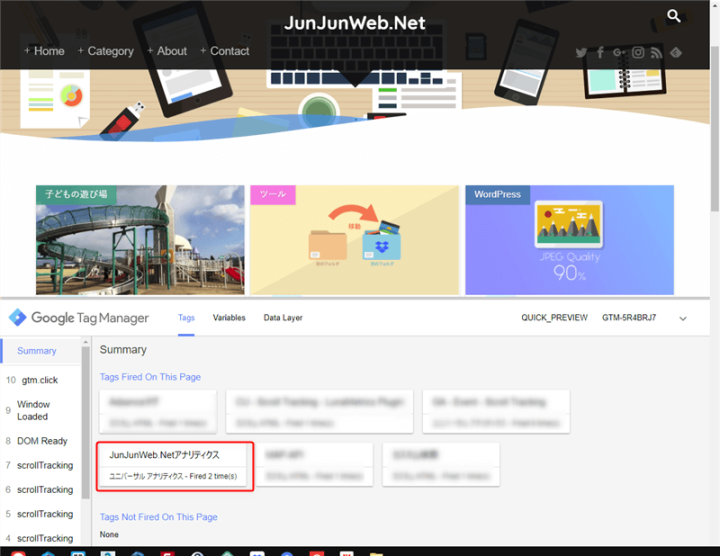Select the DOM Ready event

point(41,441)
